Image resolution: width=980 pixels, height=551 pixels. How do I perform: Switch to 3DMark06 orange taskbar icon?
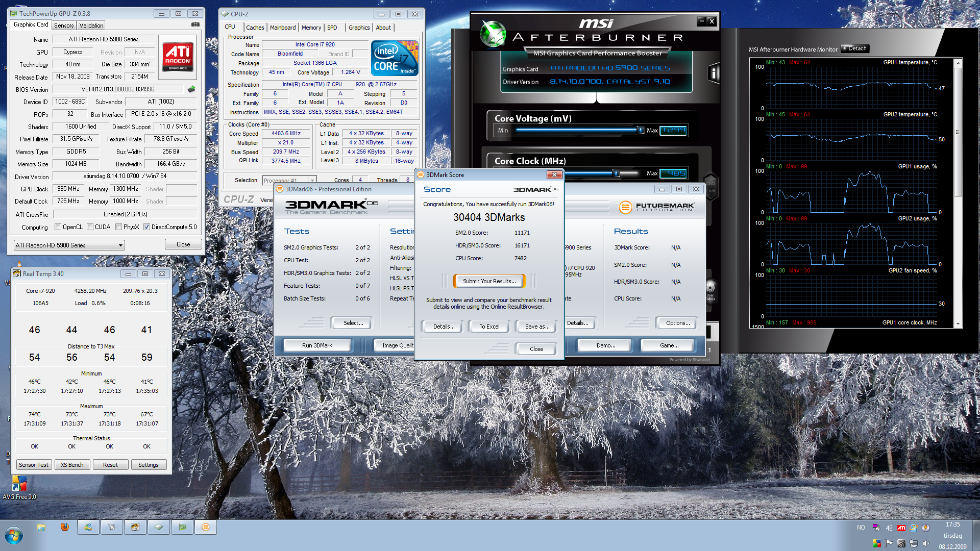tap(206, 527)
